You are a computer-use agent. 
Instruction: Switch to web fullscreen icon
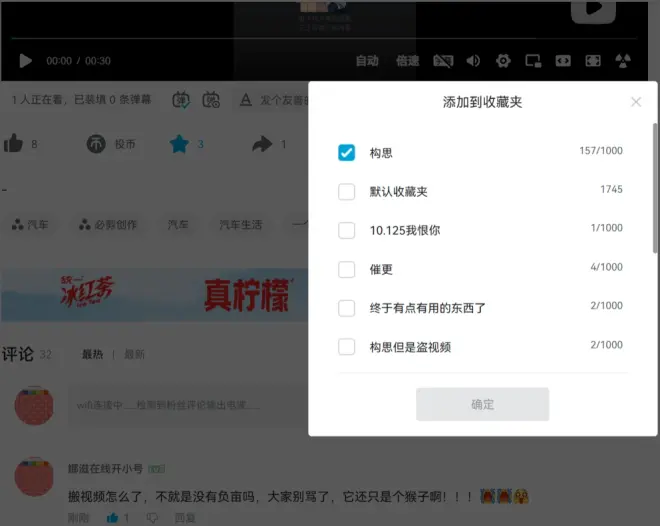[x=563, y=61]
